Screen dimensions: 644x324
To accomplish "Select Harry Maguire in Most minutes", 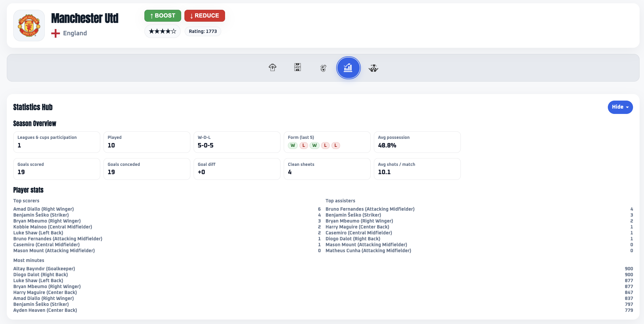I will click(x=323, y=293).
